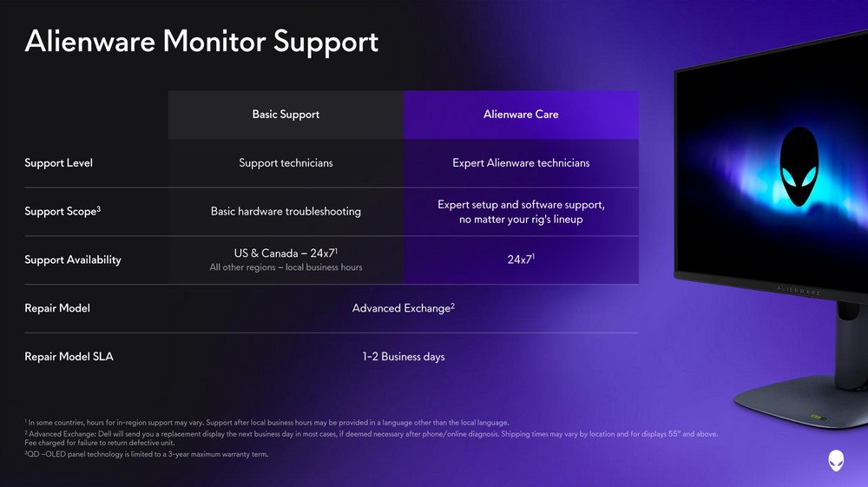The height and width of the screenshot is (487, 868).
Task: Select the Alienware Care column header
Action: (521, 115)
